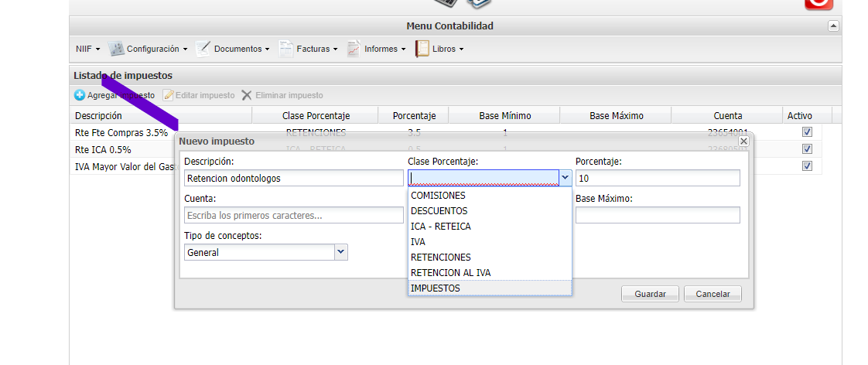Click the Configuración gear icon

point(116,49)
